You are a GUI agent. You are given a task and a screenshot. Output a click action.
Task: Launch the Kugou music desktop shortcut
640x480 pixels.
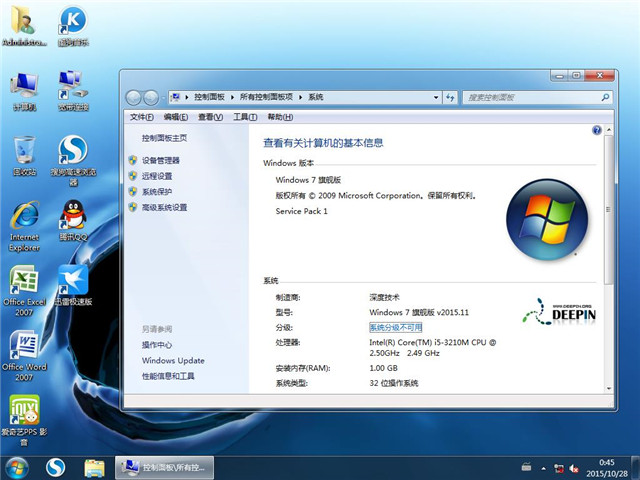[x=73, y=24]
